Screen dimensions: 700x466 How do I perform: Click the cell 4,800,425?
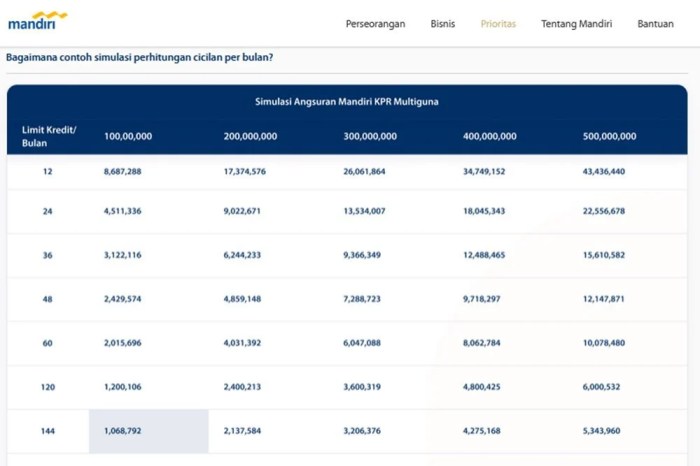481,387
